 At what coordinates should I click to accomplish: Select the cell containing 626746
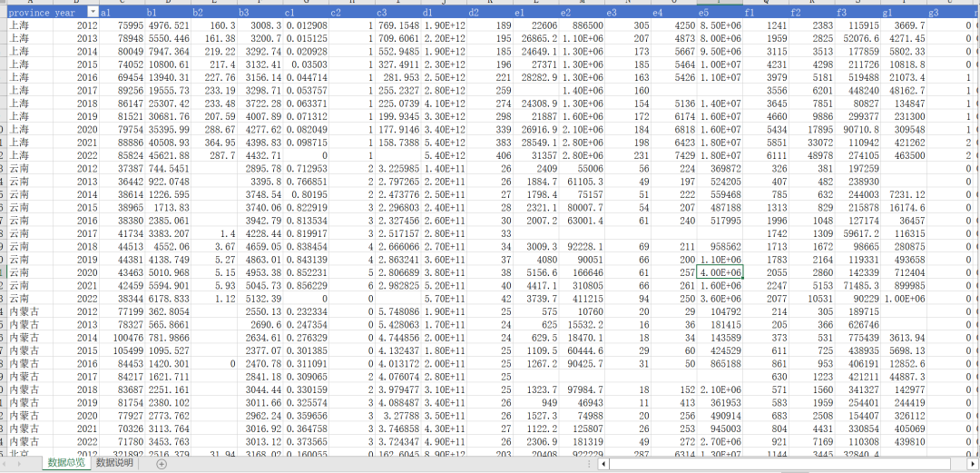pos(858,323)
